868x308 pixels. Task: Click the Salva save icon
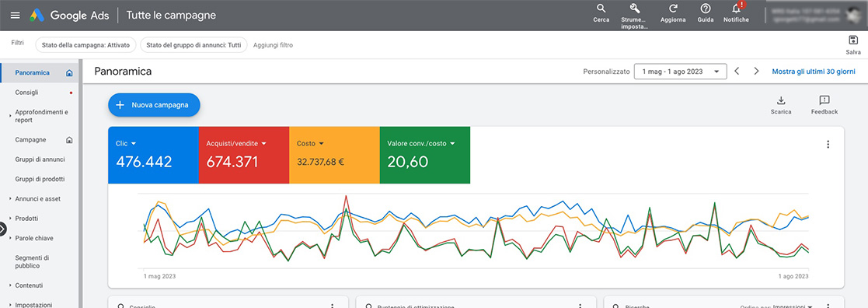(853, 40)
